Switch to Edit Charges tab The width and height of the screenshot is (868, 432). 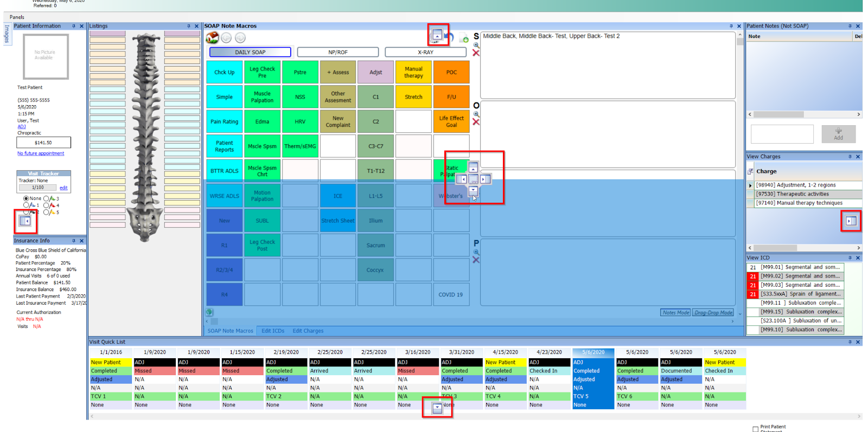pos(308,331)
